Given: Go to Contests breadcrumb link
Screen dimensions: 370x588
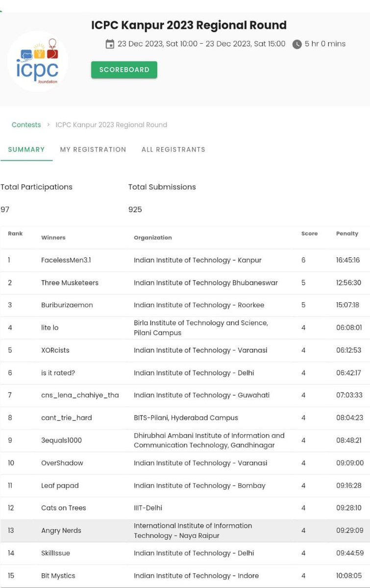Looking at the screenshot, I should tap(26, 125).
